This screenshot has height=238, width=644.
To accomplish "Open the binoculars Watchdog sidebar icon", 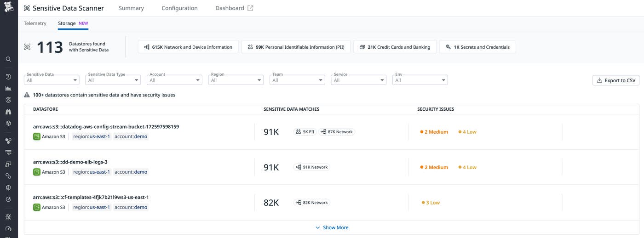I will pos(8,112).
